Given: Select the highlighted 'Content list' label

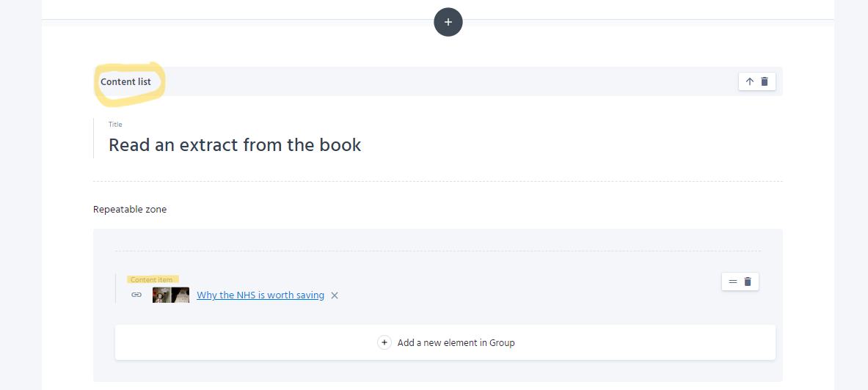Looking at the screenshot, I should pyautogui.click(x=125, y=82).
